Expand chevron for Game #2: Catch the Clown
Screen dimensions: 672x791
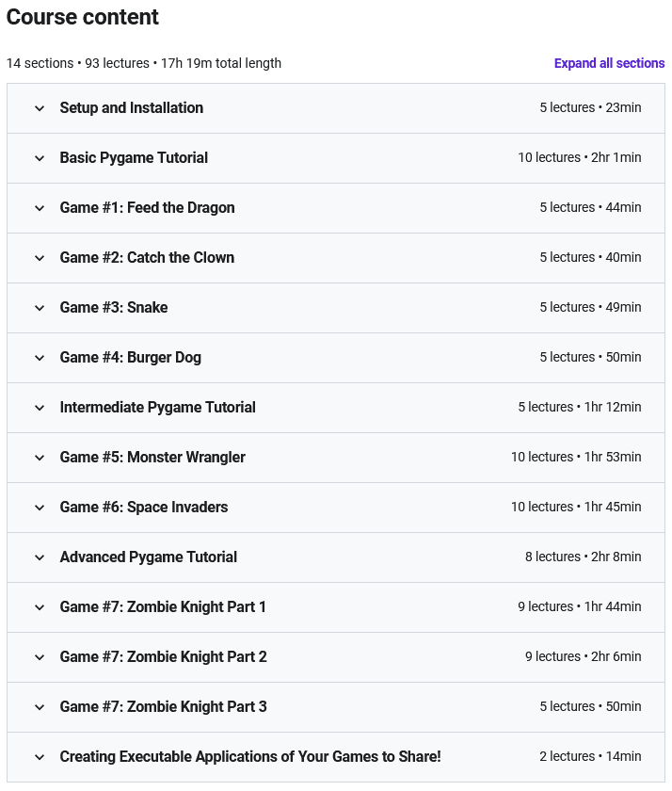[x=40, y=258]
